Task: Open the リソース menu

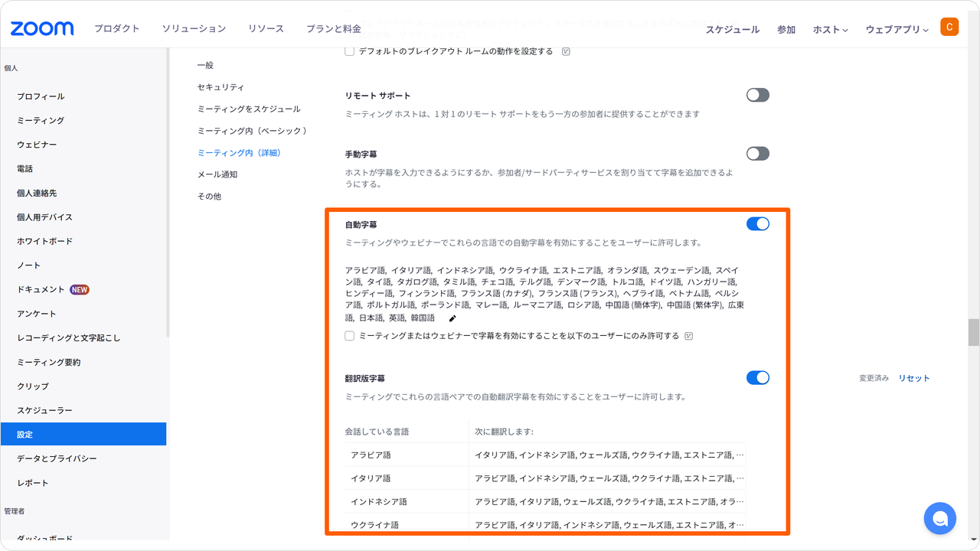Action: (x=266, y=28)
